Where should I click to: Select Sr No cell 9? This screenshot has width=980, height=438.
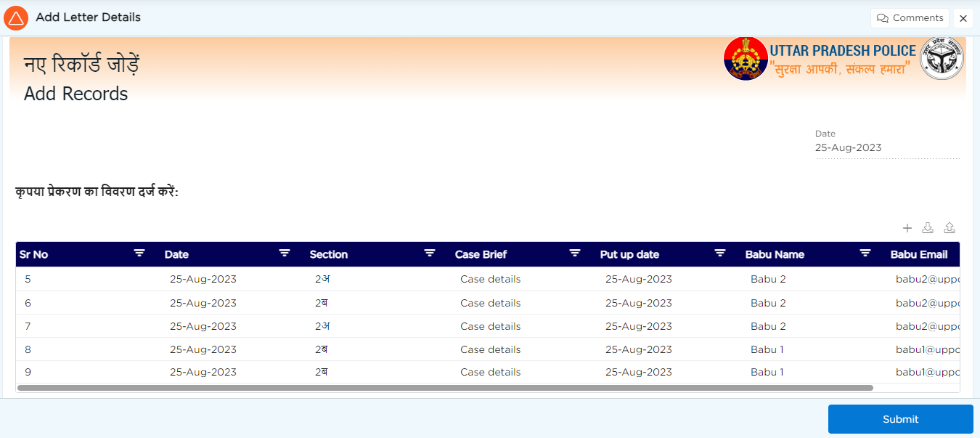[x=89, y=372]
